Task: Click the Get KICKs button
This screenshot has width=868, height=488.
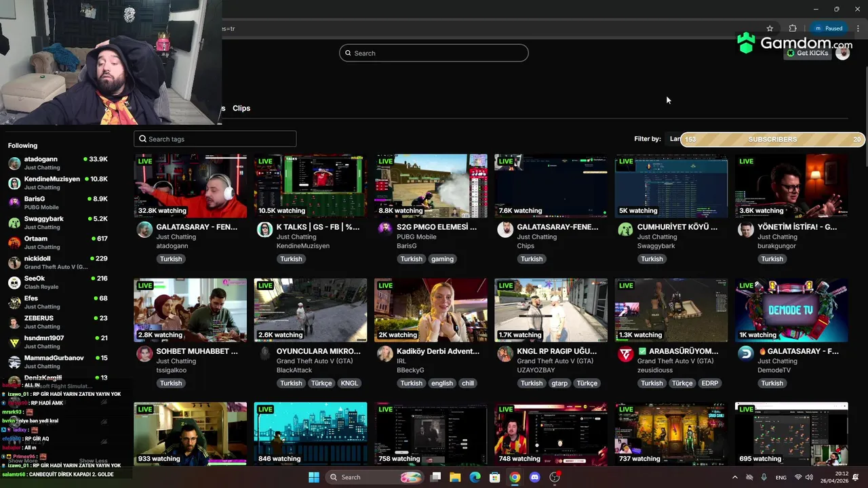Action: (807, 53)
